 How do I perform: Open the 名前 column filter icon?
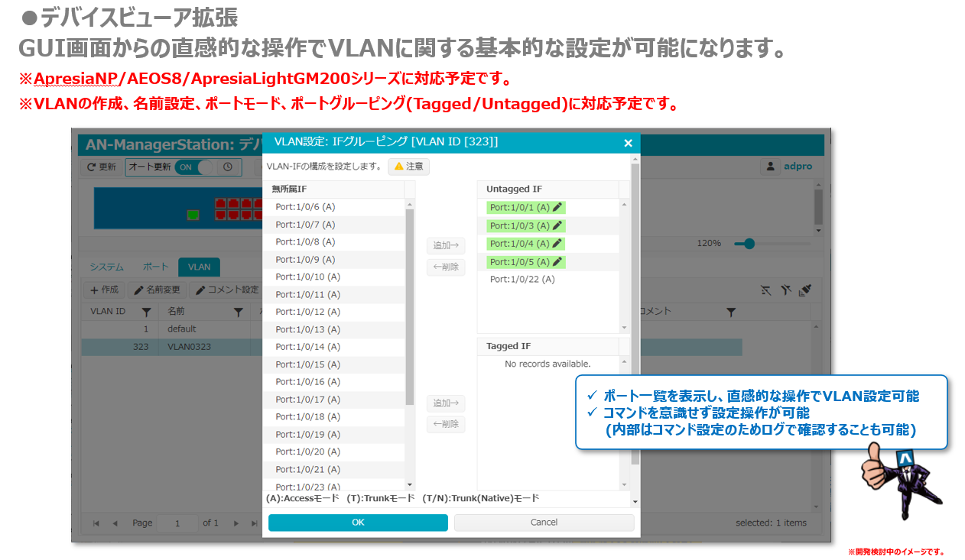(239, 312)
